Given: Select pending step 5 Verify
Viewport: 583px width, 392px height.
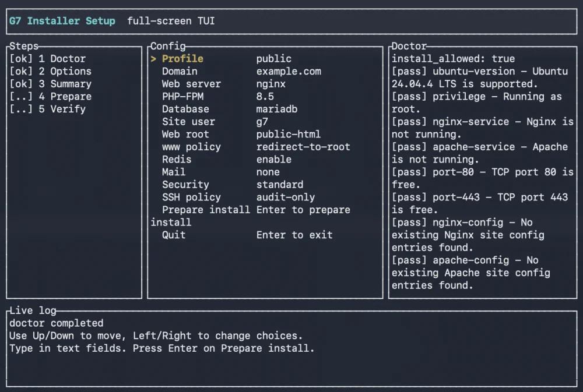Looking at the screenshot, I should (48, 110).
